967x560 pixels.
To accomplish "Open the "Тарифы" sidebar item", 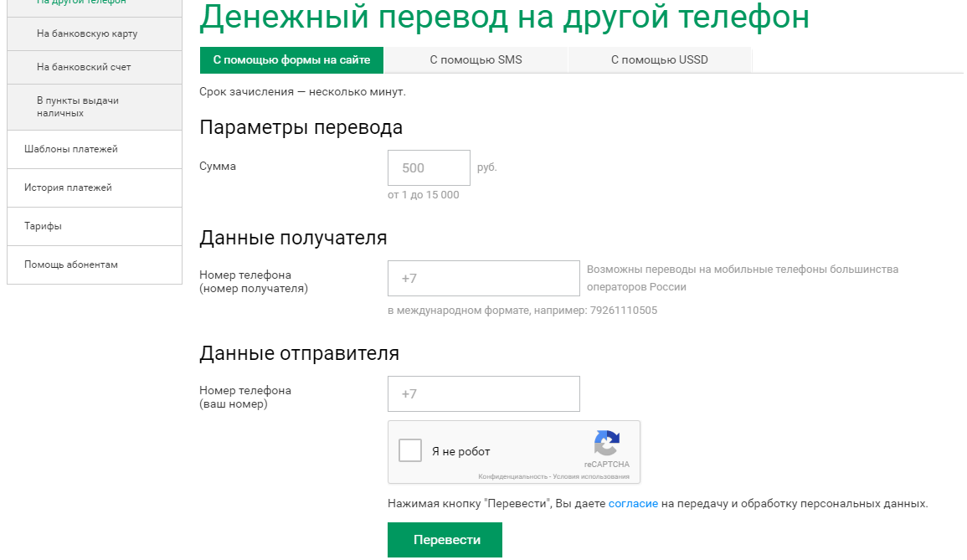I will click(x=95, y=226).
